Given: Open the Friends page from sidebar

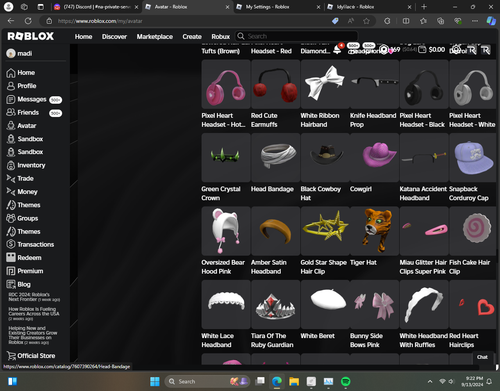Looking at the screenshot, I should pos(28,113).
